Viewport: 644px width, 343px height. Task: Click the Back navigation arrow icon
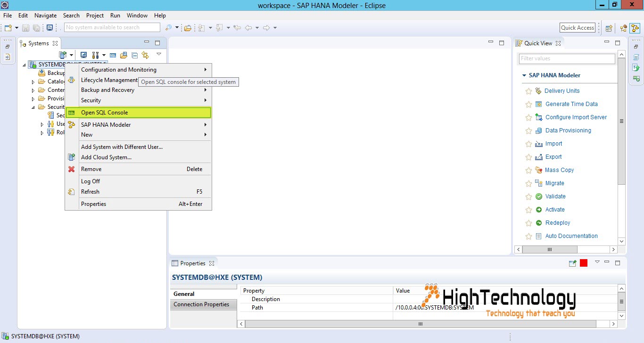(248, 28)
